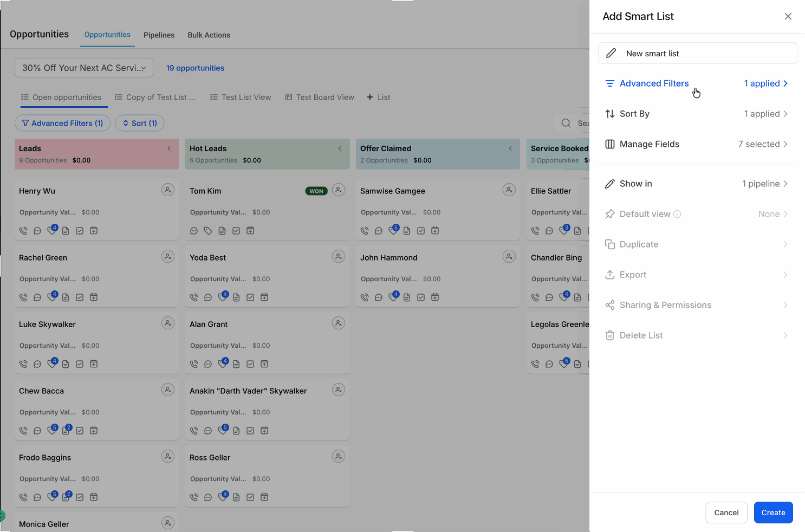Click the pencil icon beside smart list name
Viewport: 805px width, 532px height.
pos(611,53)
